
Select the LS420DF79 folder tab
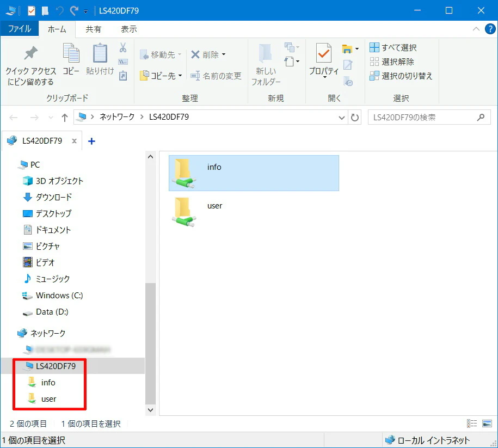click(x=42, y=141)
